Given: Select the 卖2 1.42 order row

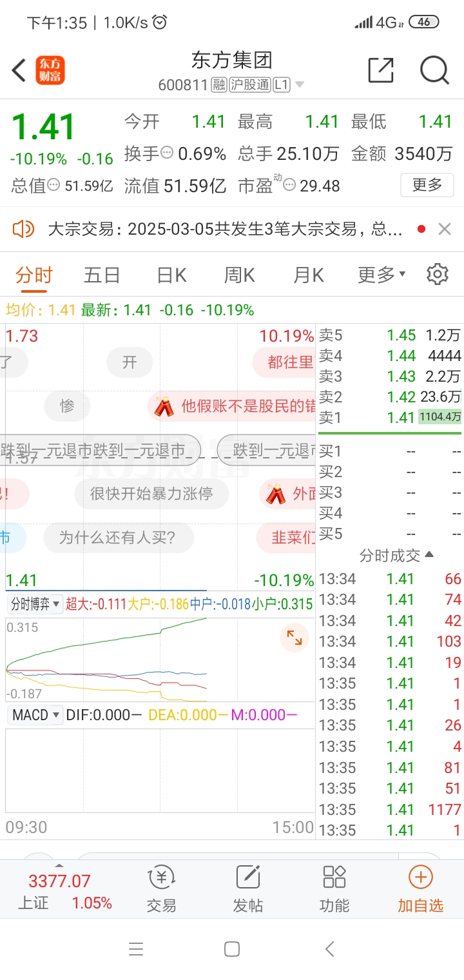Looking at the screenshot, I should click(x=390, y=397).
